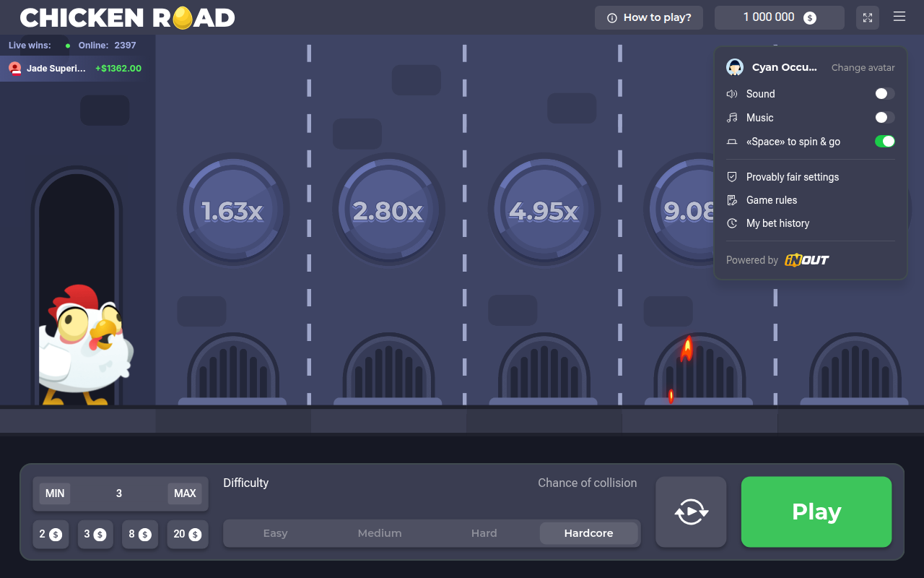Screen dimensions: 924x578
Task: Click the info icon in How to play
Action: (x=612, y=18)
